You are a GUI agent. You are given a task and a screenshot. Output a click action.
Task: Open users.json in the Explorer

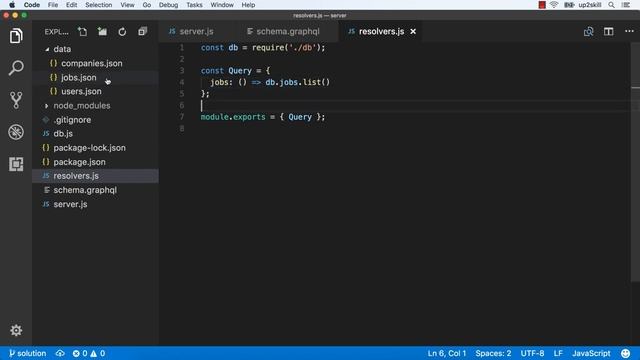(81, 91)
